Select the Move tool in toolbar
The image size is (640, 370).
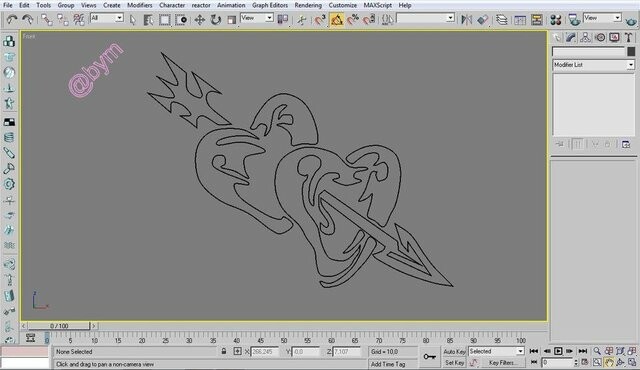click(200, 20)
